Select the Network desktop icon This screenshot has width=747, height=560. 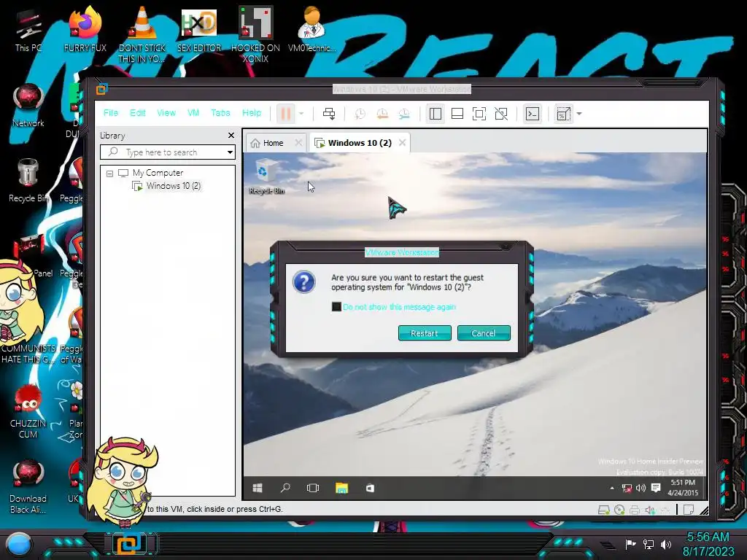pyautogui.click(x=28, y=105)
